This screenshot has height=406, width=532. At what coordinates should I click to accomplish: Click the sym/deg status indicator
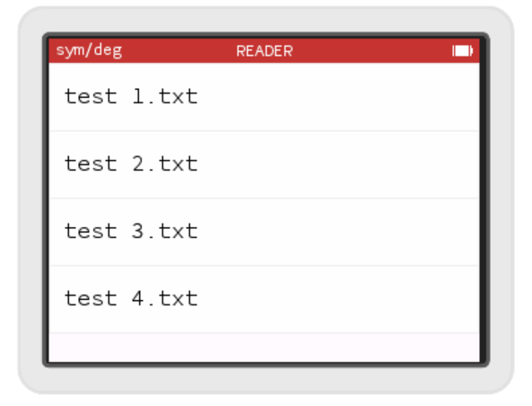(89, 51)
